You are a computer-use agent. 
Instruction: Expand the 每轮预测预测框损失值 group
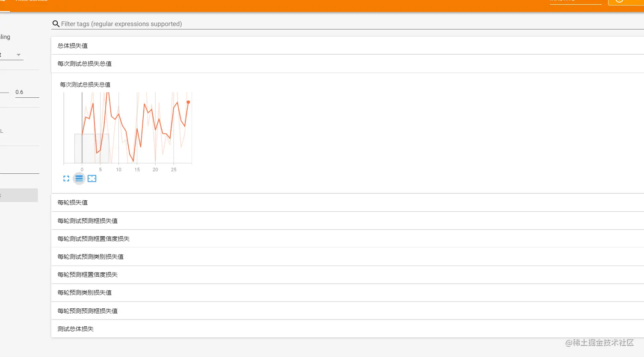(x=348, y=311)
